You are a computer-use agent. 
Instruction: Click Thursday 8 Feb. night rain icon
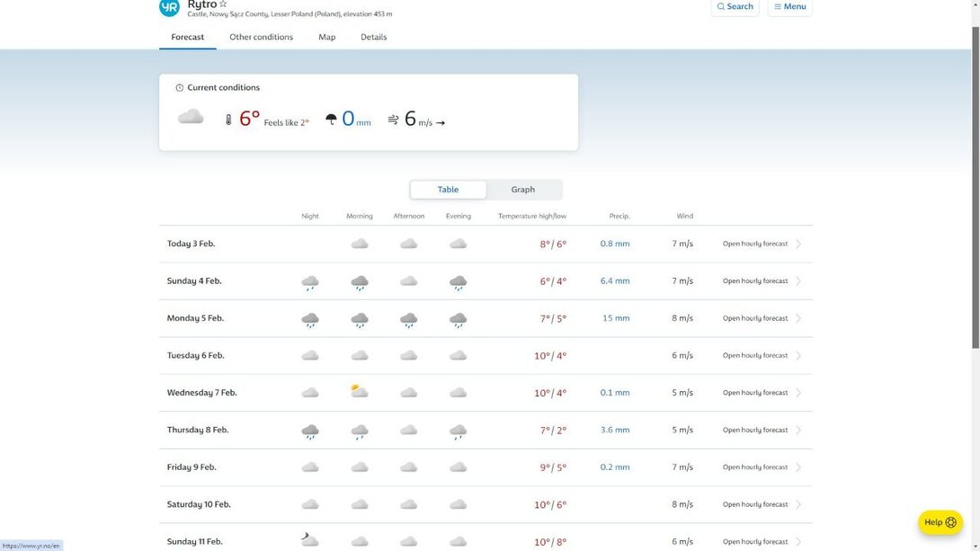click(310, 431)
